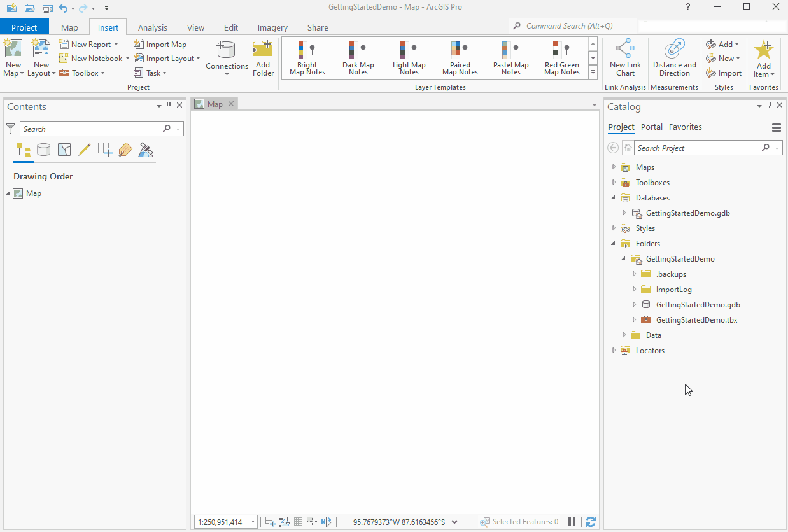Open the Catalog hamburger menu
788x532 pixels.
tap(777, 127)
